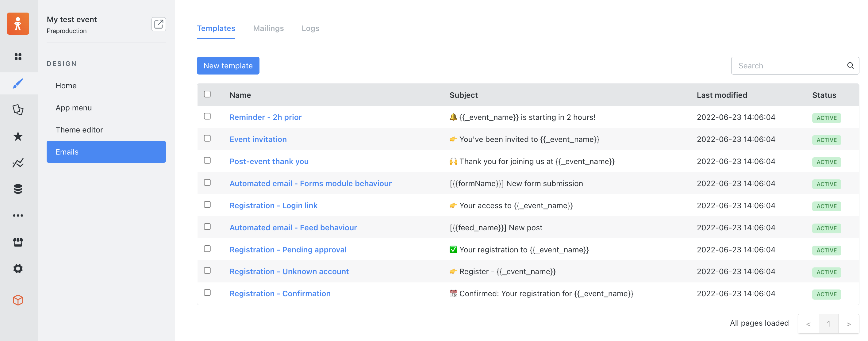Click ACTIVE status of Event invitation
This screenshot has height=341, width=868.
(x=826, y=140)
